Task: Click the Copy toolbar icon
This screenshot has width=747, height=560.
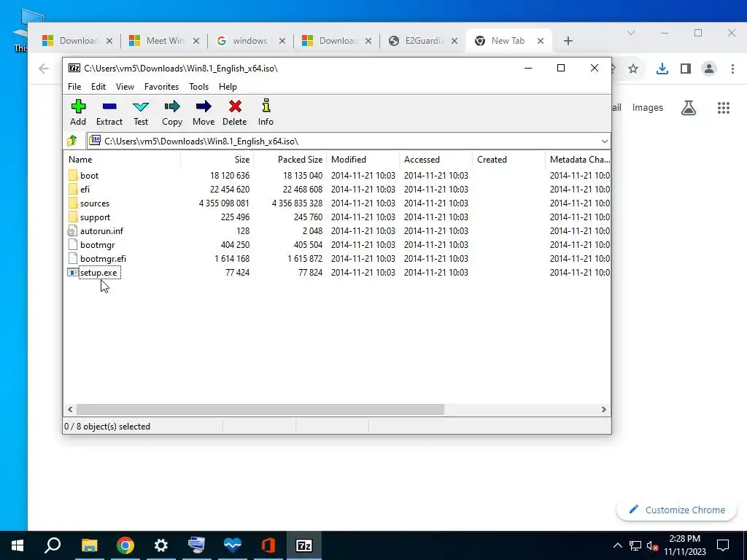Action: pyautogui.click(x=172, y=106)
